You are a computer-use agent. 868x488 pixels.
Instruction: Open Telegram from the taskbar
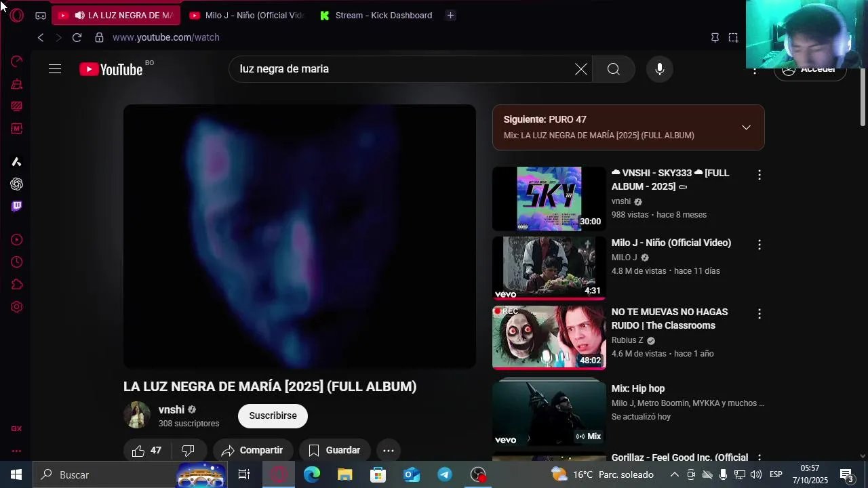[x=445, y=474]
